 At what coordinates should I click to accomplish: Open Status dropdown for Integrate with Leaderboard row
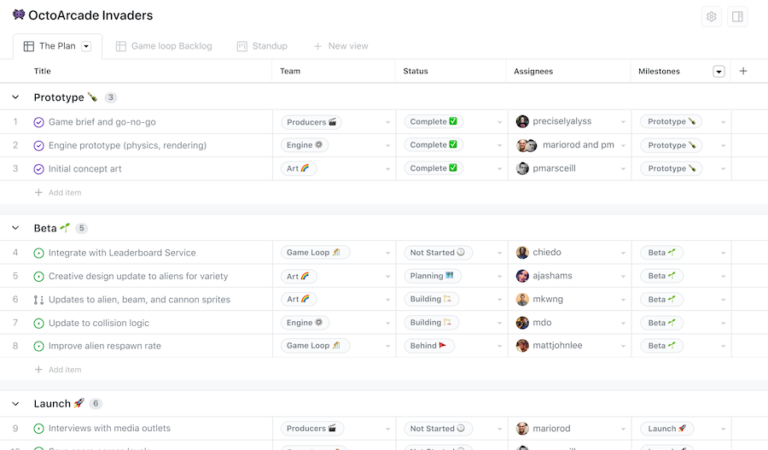coord(499,253)
